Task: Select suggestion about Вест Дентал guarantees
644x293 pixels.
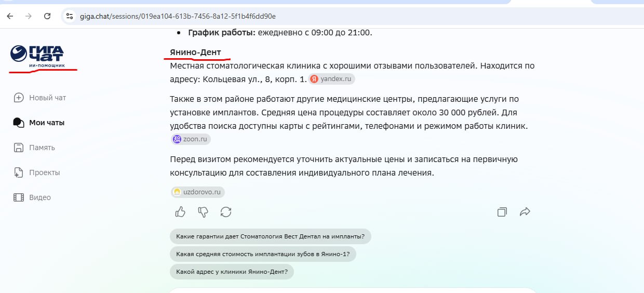Action: click(271, 236)
